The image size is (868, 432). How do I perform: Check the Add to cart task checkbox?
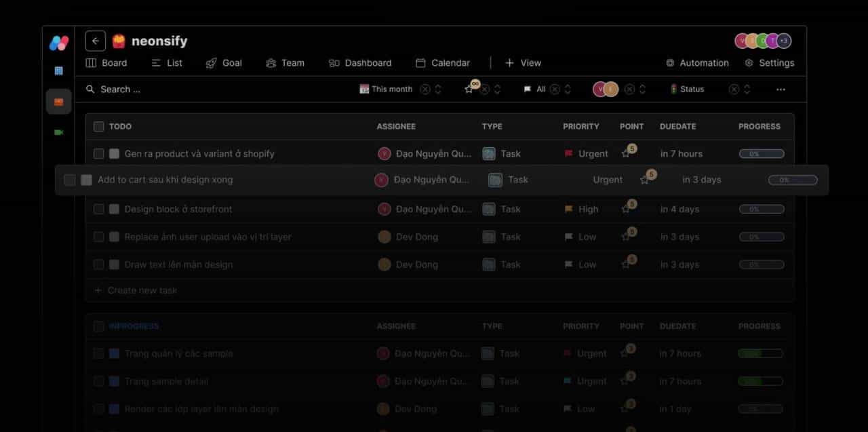pyautogui.click(x=69, y=180)
